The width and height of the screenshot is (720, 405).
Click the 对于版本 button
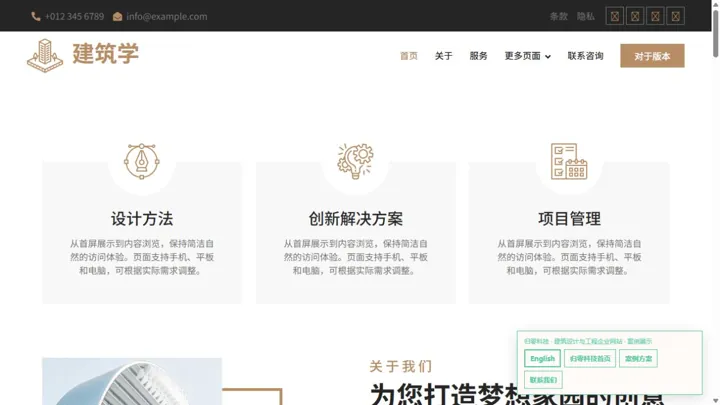[652, 56]
